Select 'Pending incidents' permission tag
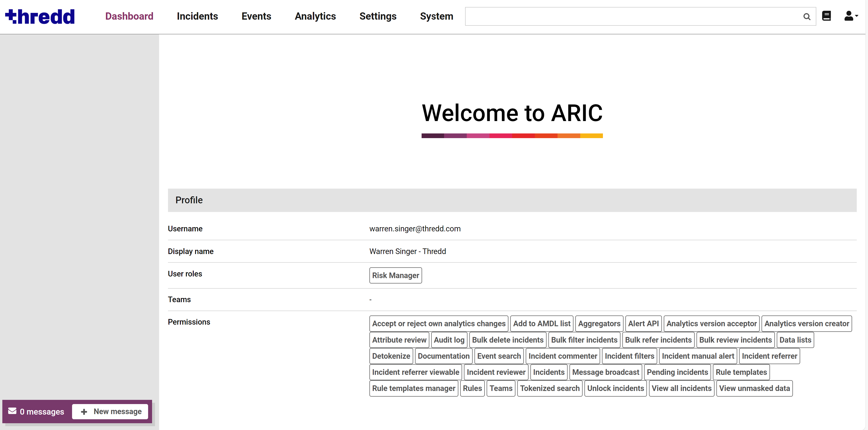This screenshot has width=868, height=430. click(677, 372)
